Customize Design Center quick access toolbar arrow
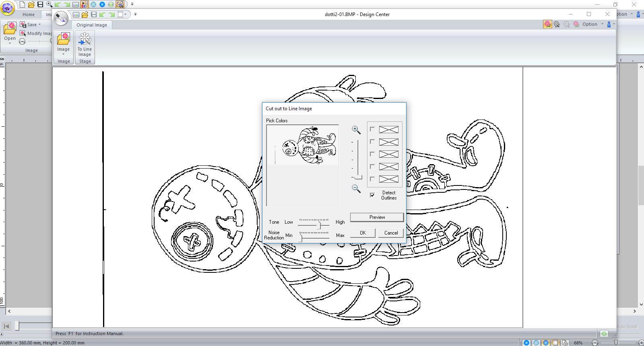Viewport: 644px width, 346px height. point(135,14)
